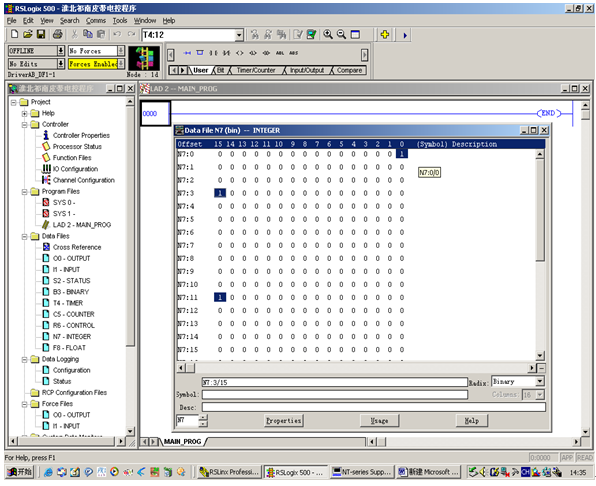Open Channel Configuration in project tree
This screenshot has height=486, width=596.
tap(84, 180)
